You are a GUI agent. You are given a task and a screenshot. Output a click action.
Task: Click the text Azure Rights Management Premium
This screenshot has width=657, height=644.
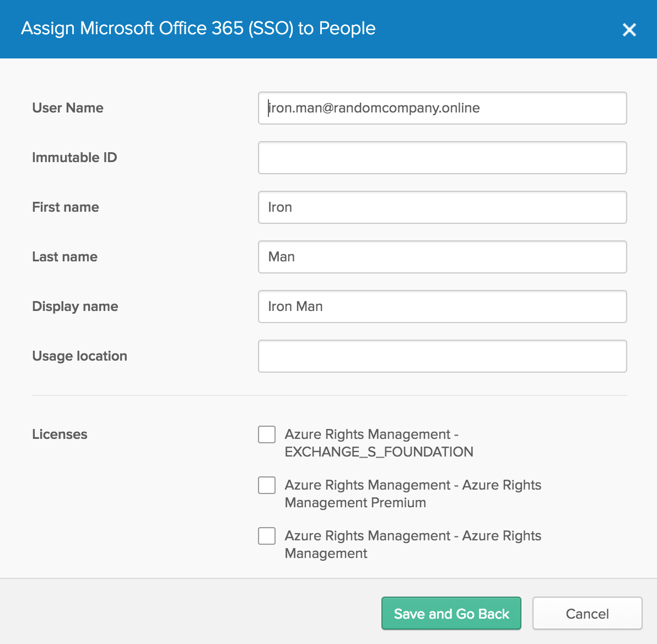tap(413, 493)
